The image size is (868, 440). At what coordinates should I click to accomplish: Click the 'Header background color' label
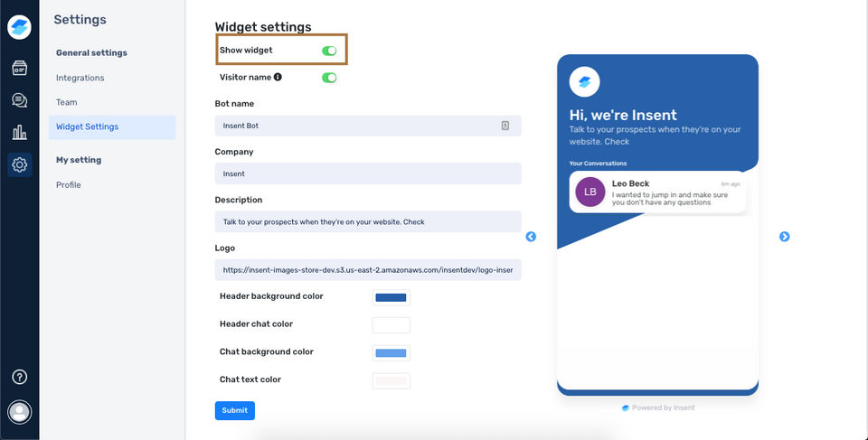271,296
